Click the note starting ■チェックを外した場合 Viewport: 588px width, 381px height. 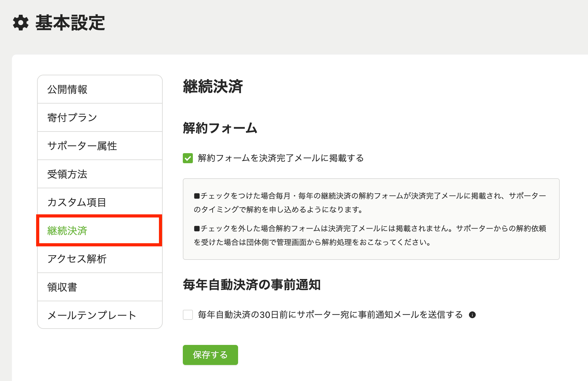[370, 235]
